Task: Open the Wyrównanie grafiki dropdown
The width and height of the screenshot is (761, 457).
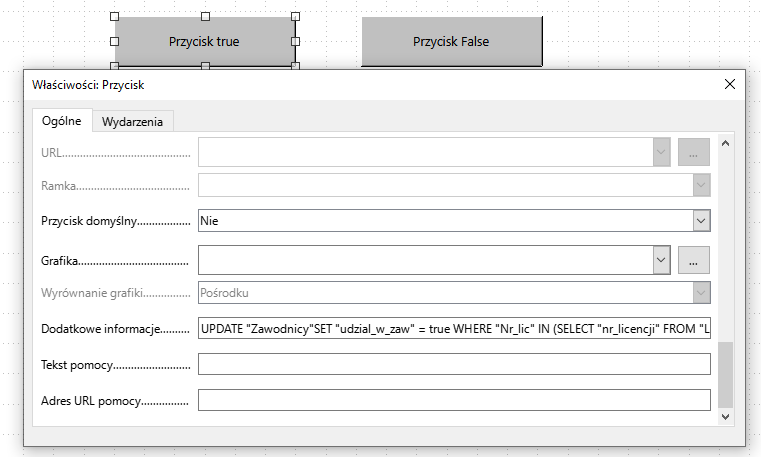Action: click(x=701, y=293)
